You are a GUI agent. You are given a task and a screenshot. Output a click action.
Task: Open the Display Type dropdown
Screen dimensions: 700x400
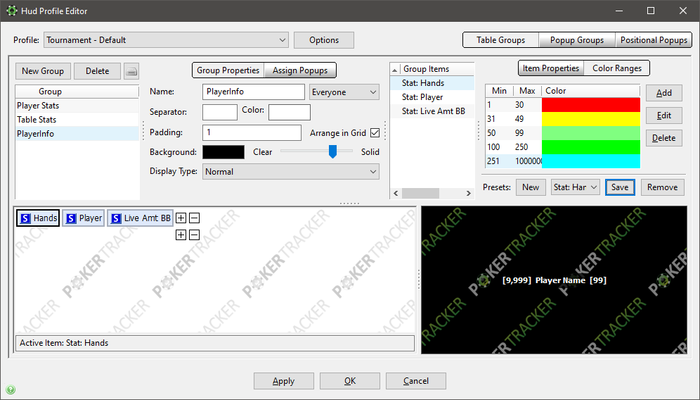[291, 171]
